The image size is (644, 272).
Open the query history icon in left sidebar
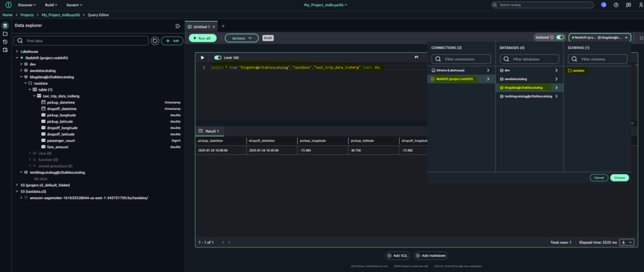(5, 41)
